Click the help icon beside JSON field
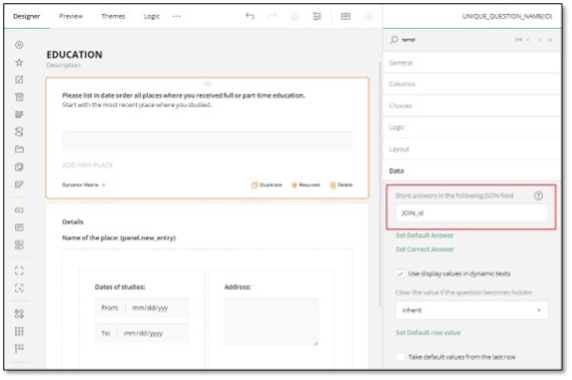Screen dimensions: 572x380 pyautogui.click(x=538, y=196)
